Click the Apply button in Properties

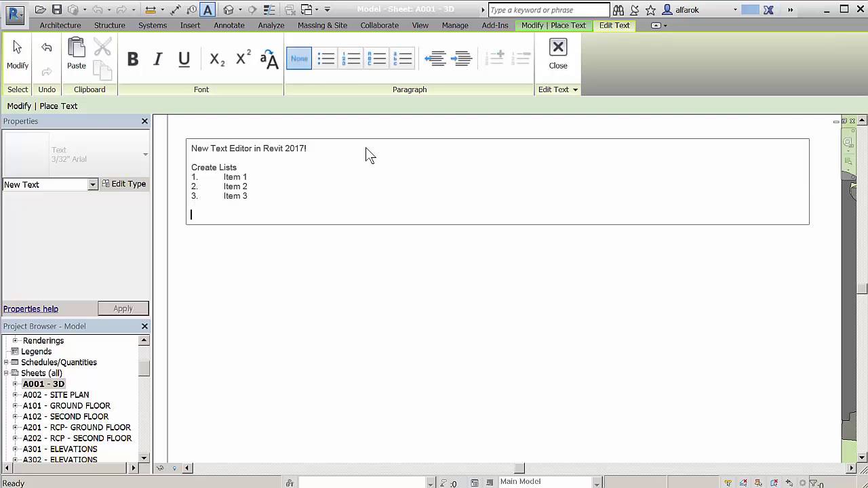123,308
